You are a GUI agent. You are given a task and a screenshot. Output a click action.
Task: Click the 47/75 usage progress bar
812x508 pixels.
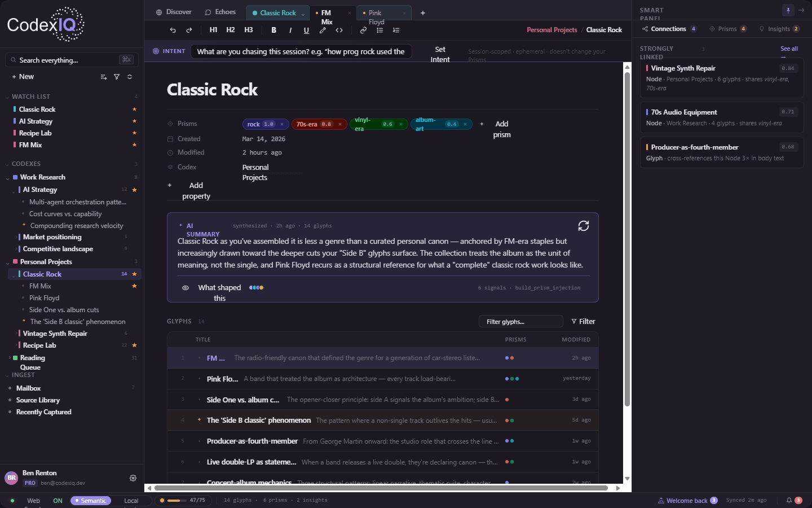coord(177,500)
